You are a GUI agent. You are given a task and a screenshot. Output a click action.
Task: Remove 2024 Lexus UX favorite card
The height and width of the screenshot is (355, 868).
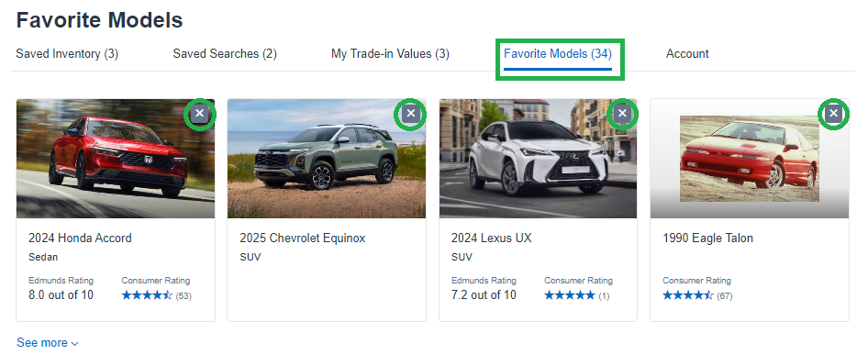(x=622, y=114)
